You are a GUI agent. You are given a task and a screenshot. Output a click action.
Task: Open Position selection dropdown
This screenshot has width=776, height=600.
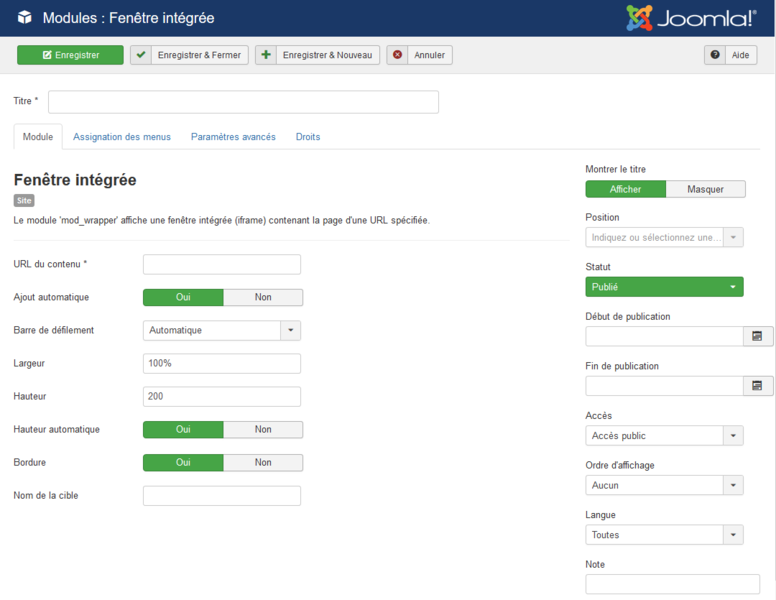click(x=664, y=238)
